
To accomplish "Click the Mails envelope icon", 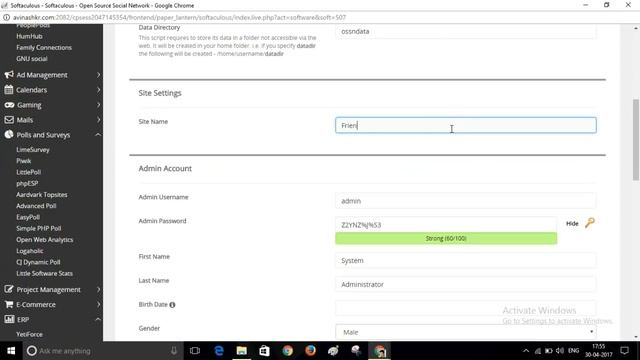I will [x=9, y=120].
